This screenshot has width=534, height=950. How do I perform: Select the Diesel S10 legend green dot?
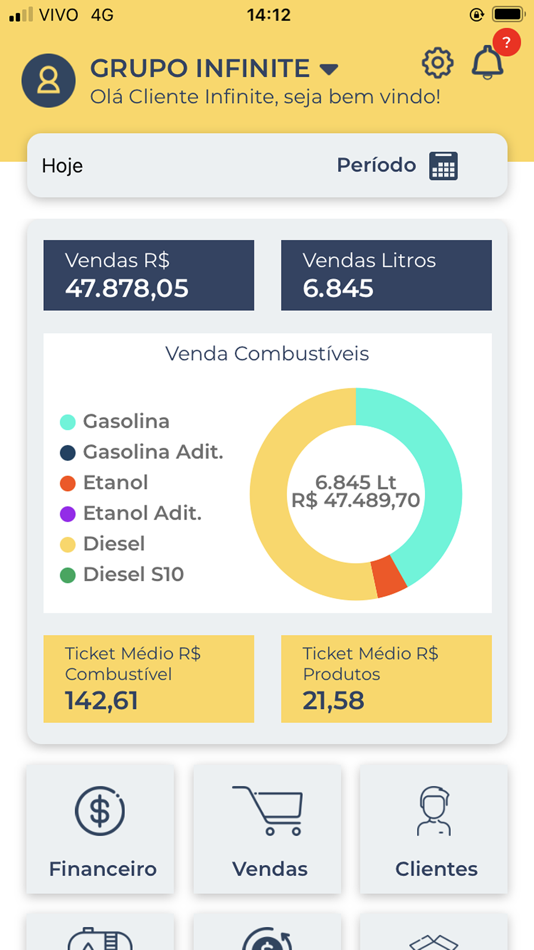[x=68, y=576]
